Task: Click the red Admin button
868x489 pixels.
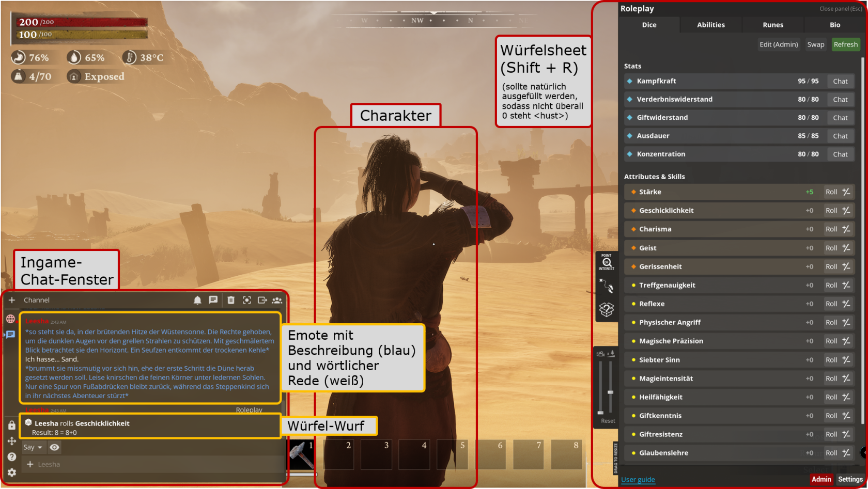Action: tap(821, 479)
